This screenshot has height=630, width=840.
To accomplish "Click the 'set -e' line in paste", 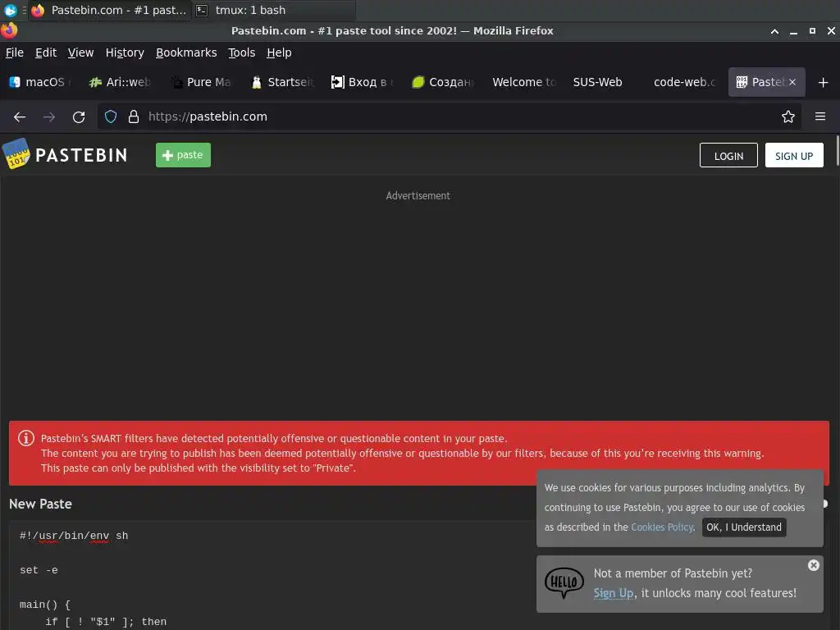I will [x=39, y=571].
